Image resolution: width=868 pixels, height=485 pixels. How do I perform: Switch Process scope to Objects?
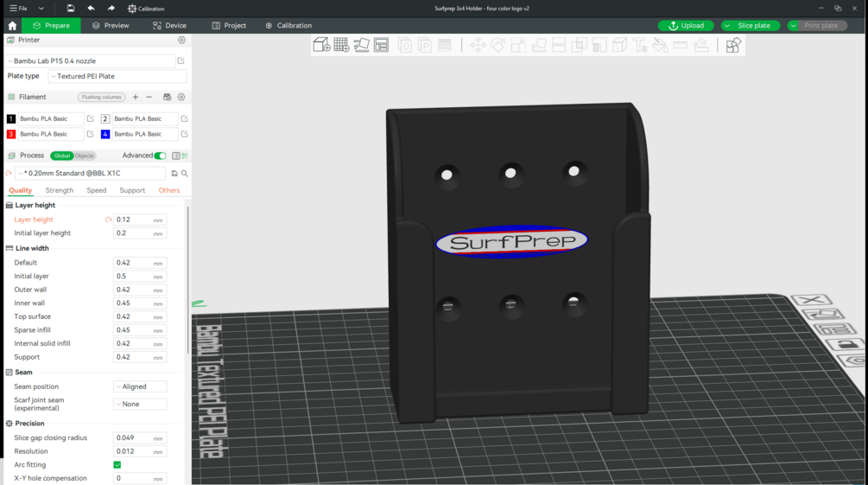tap(85, 156)
